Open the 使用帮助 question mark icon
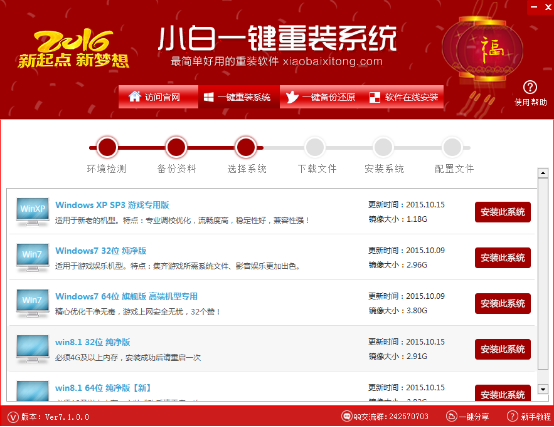The width and height of the screenshot is (554, 427). pyautogui.click(x=530, y=87)
